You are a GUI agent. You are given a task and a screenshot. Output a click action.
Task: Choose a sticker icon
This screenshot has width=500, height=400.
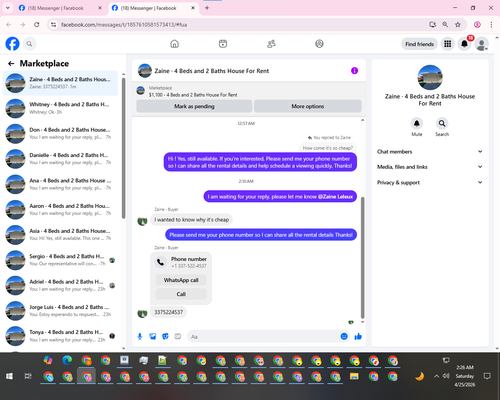click(165, 337)
